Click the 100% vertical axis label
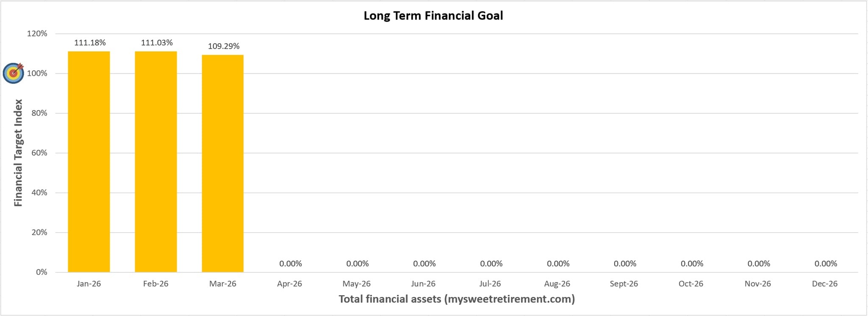 37,73
